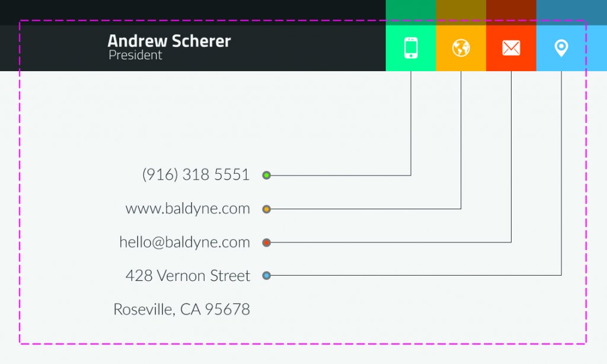The height and width of the screenshot is (364, 607).
Task: Click phone number (916) 318 5551
Action: coord(196,175)
